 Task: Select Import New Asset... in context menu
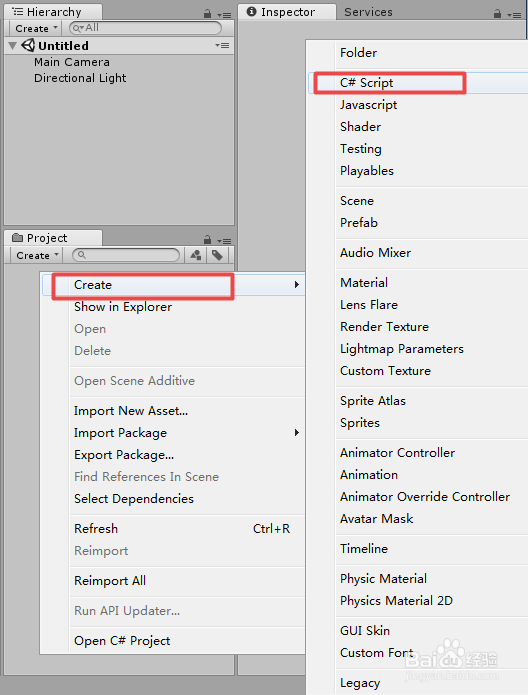(131, 411)
